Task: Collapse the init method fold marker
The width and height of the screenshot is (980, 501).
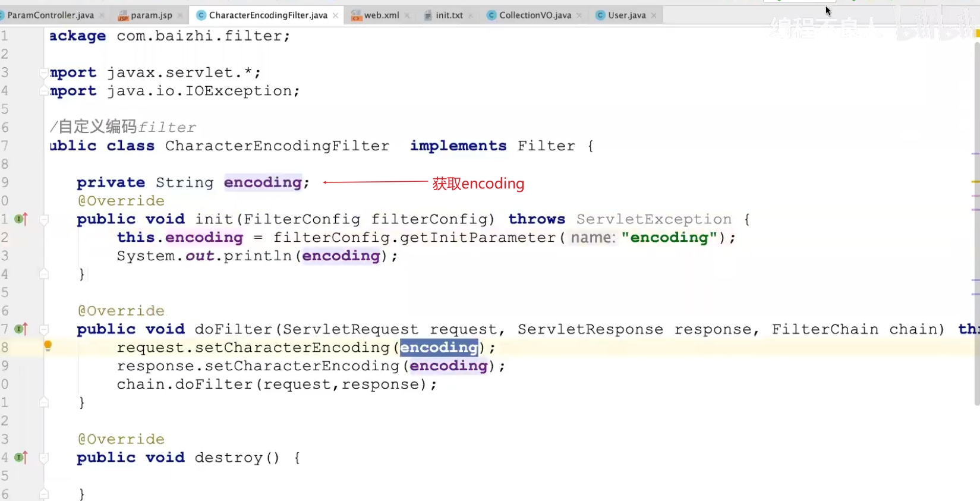Action: coord(44,220)
